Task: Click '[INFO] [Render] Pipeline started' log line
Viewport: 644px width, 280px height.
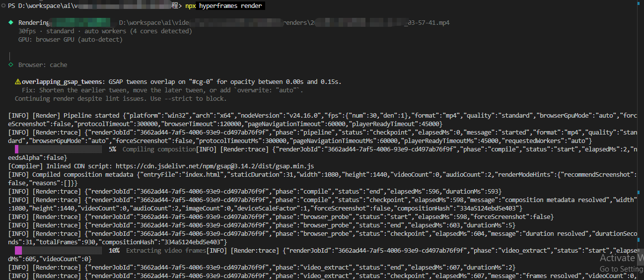Action: point(322,120)
